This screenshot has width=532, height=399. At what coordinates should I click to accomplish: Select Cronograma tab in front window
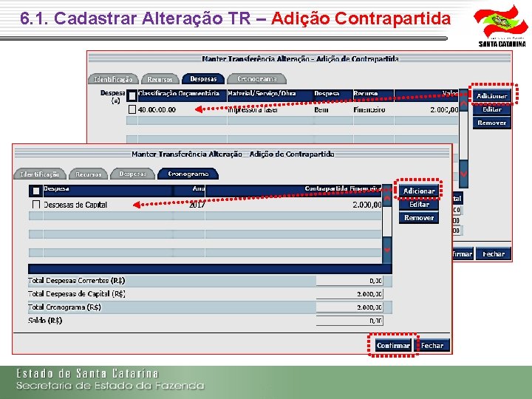tap(188, 174)
